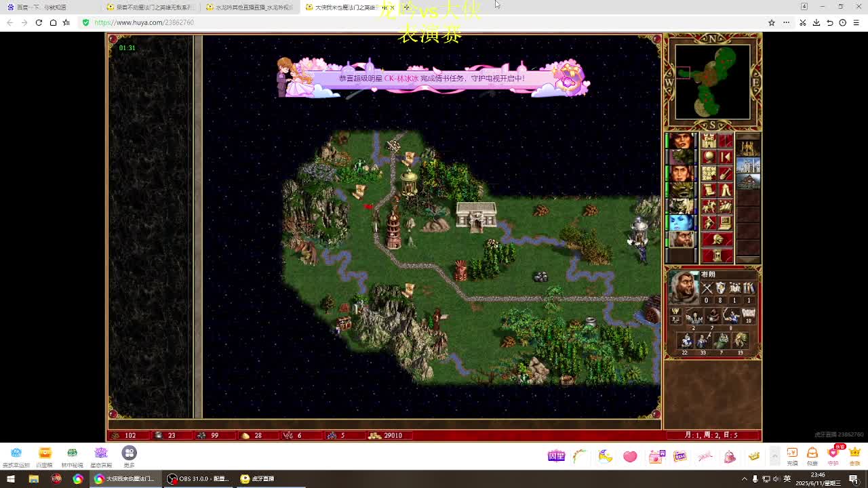Image resolution: width=868 pixels, height=488 pixels.
Task: Click the world minimap
Action: coord(712,81)
